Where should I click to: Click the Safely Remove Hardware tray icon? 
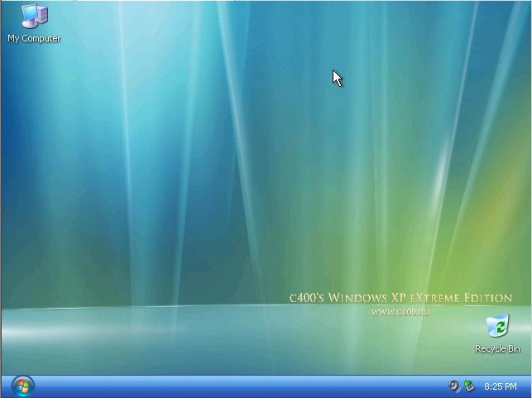[x=469, y=386]
